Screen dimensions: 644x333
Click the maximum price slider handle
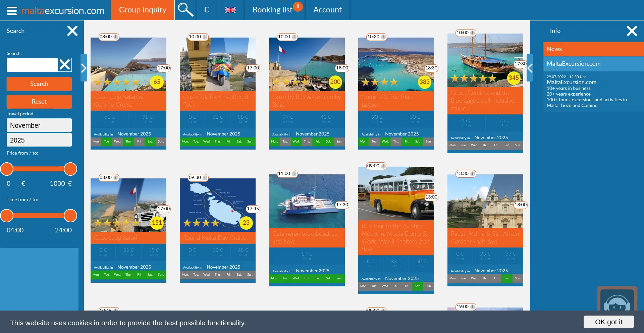pos(70,169)
